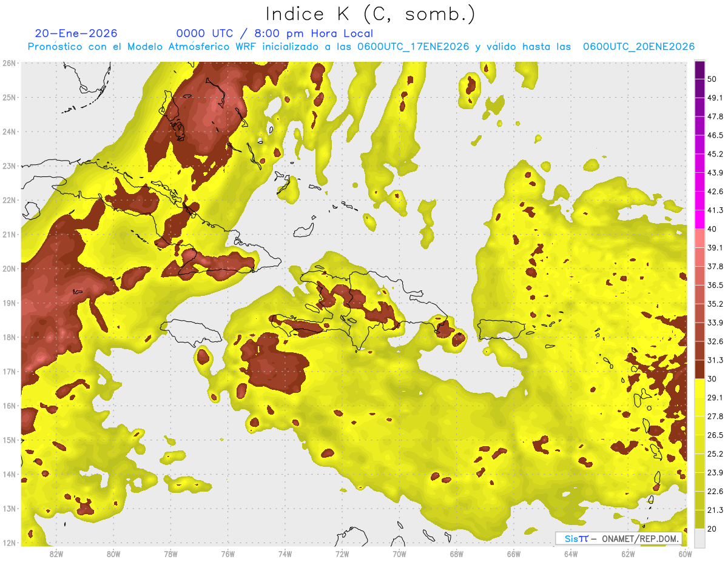
Task: Click the colorbar value '50'
Action: (713, 79)
